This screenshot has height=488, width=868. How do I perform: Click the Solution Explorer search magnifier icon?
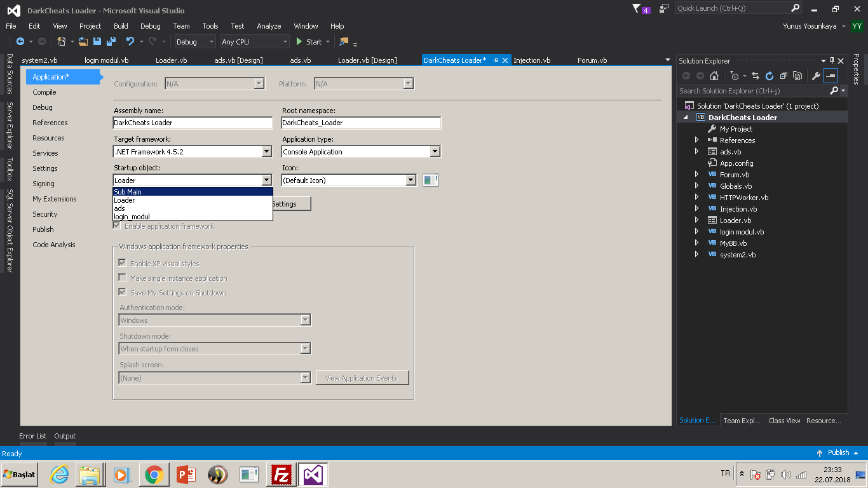834,91
